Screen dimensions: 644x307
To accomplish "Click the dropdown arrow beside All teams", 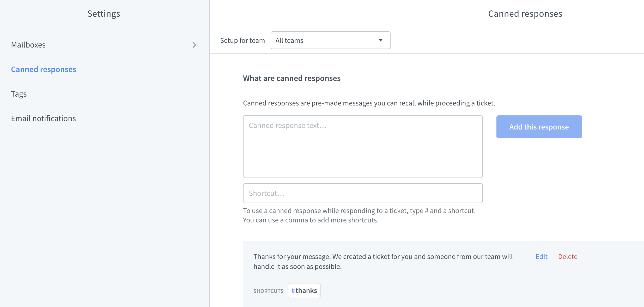I will 380,40.
